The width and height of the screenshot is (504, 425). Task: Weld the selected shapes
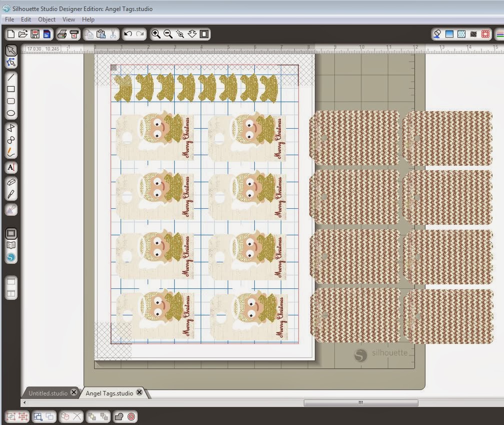coord(119,416)
